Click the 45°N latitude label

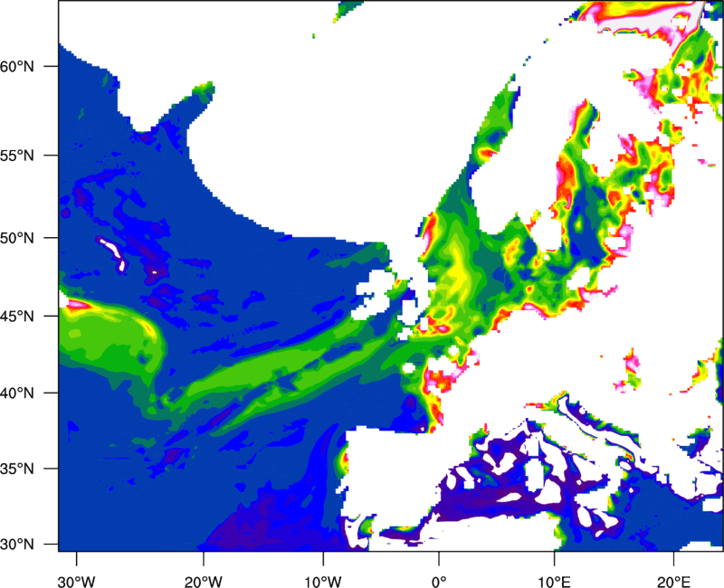17,317
